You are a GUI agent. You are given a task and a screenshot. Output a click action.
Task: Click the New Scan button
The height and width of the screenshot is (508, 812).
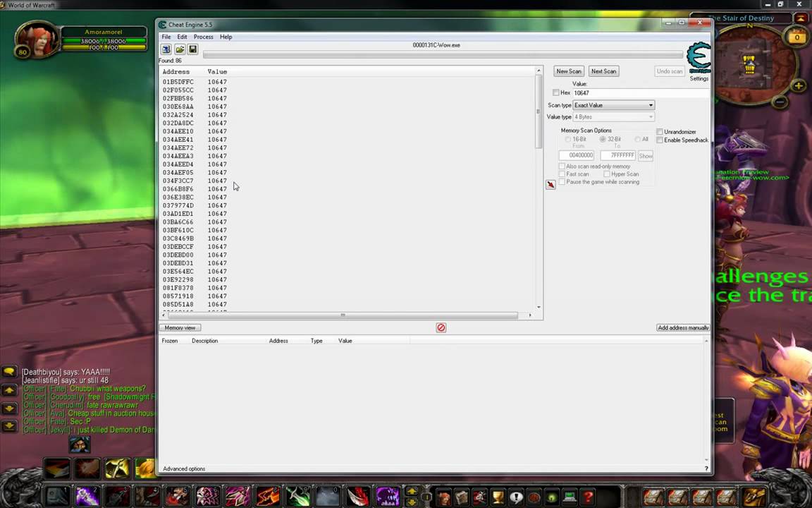569,71
